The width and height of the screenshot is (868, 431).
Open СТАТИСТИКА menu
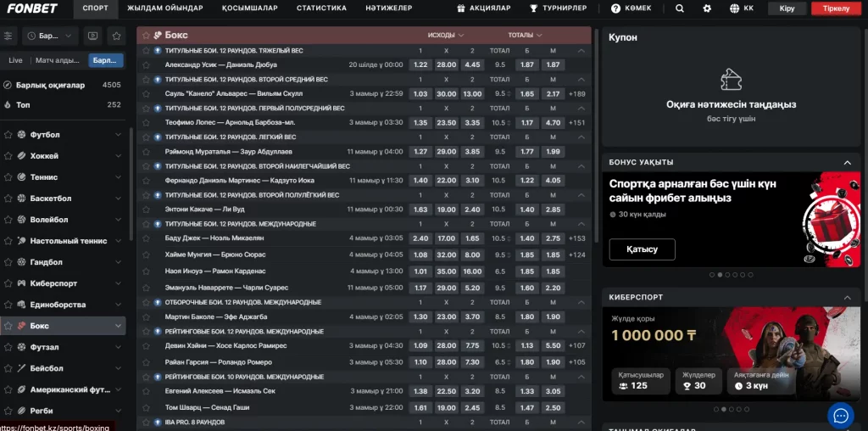[x=321, y=8]
